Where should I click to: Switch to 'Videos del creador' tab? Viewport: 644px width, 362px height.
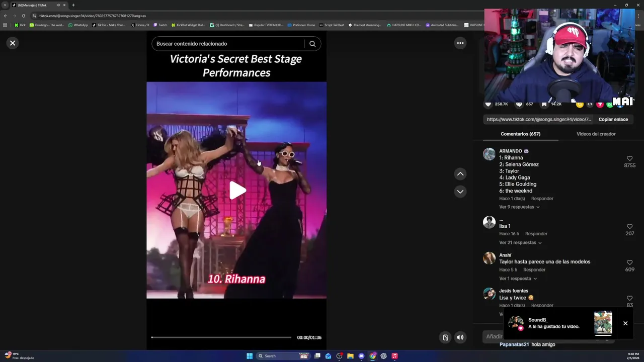click(596, 134)
